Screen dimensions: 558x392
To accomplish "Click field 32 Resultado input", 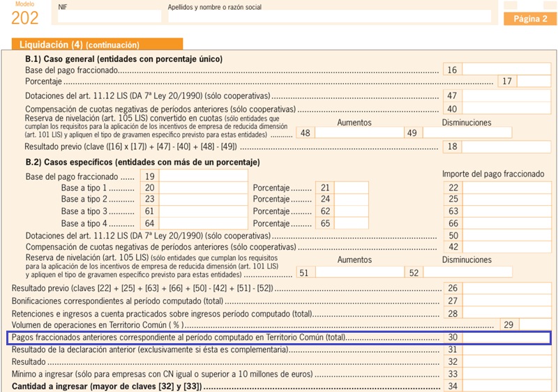I will coord(507,361).
